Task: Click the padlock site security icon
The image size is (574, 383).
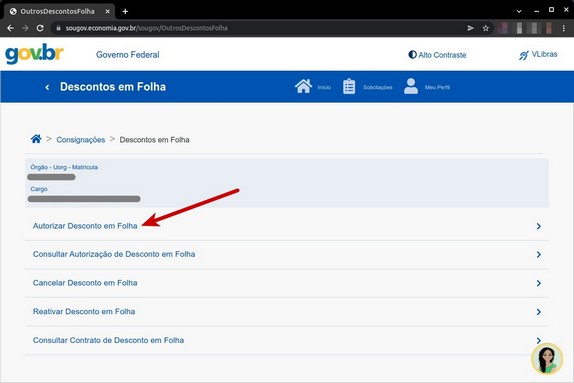Action: [58, 28]
